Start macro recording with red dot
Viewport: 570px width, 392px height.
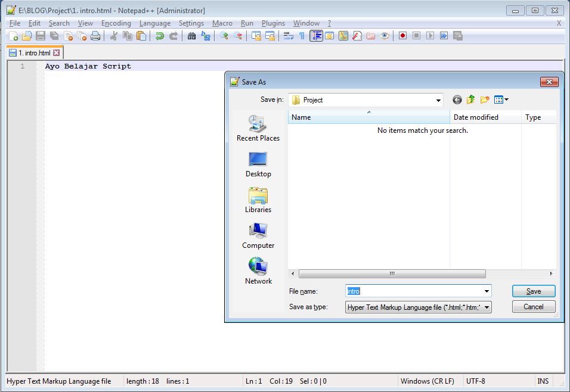coord(402,36)
